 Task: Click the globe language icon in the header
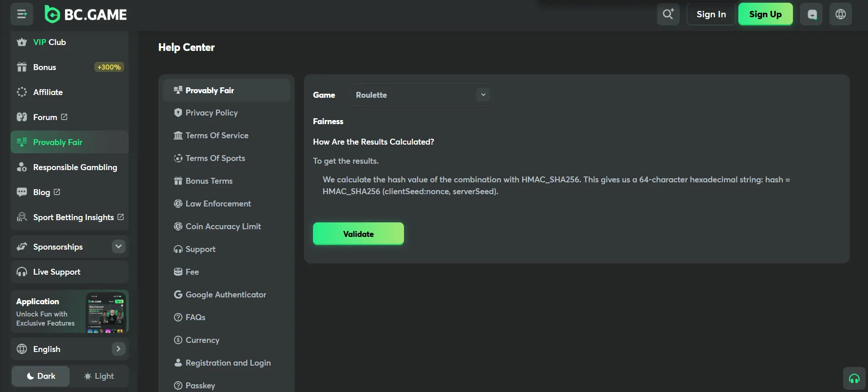pos(840,15)
